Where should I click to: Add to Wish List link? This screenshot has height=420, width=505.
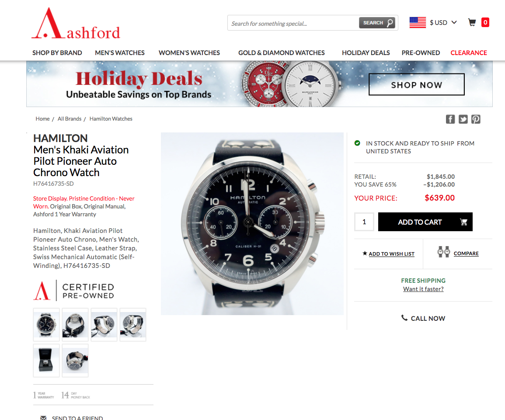pos(391,254)
